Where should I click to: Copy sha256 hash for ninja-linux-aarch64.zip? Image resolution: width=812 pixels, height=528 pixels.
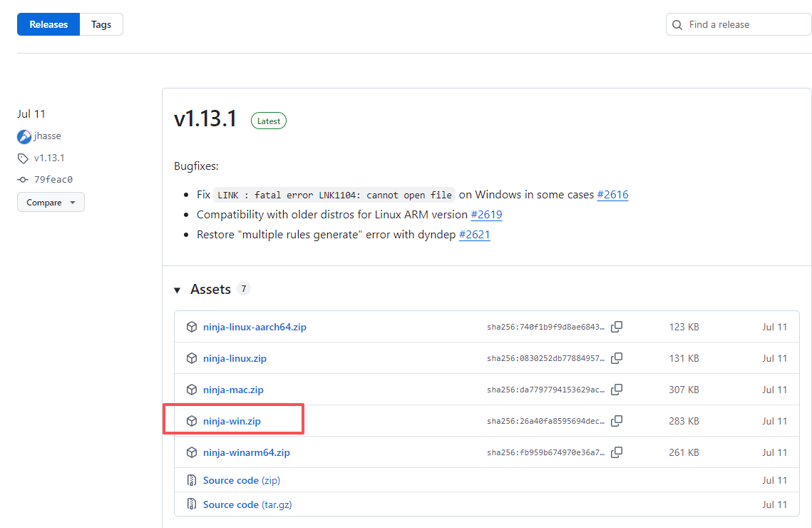[616, 327]
